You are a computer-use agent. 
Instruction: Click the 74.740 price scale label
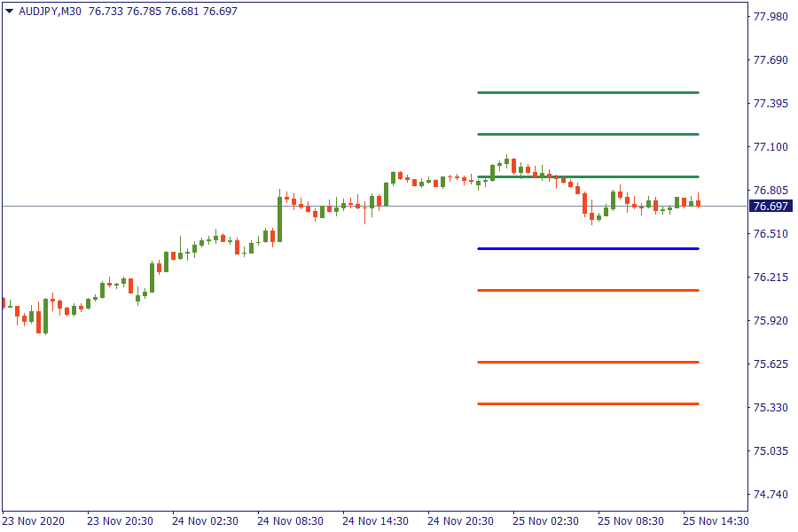tap(770, 495)
